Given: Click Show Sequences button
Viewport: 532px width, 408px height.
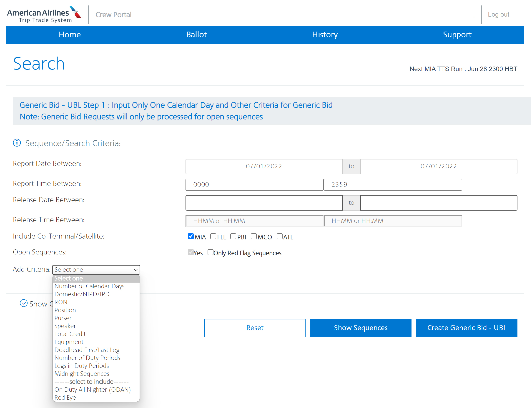Looking at the screenshot, I should [361, 328].
